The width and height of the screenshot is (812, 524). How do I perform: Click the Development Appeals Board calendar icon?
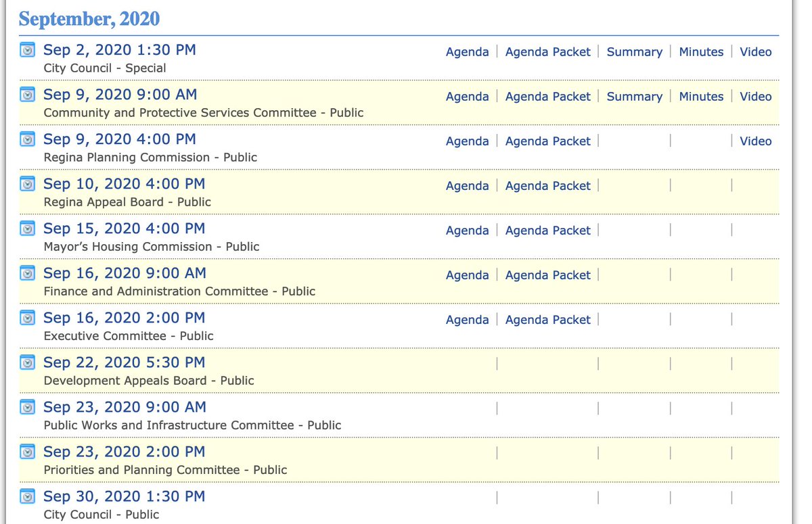pos(27,362)
